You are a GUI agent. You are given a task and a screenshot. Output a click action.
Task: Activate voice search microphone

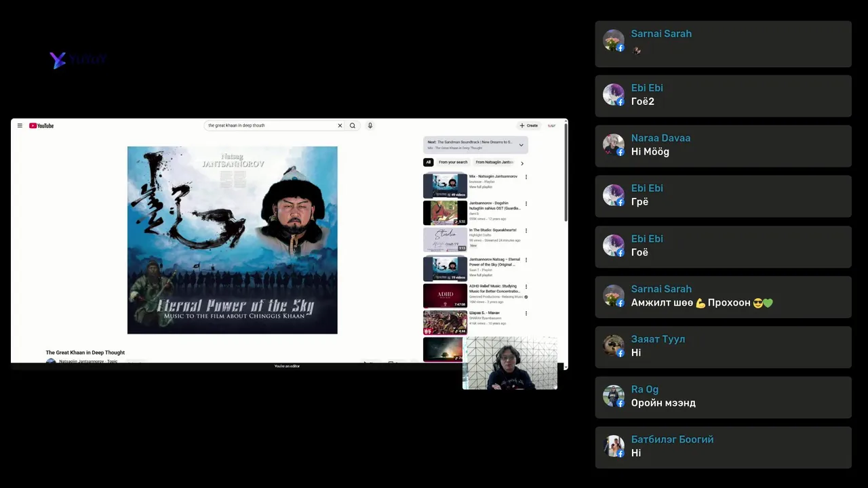click(370, 125)
